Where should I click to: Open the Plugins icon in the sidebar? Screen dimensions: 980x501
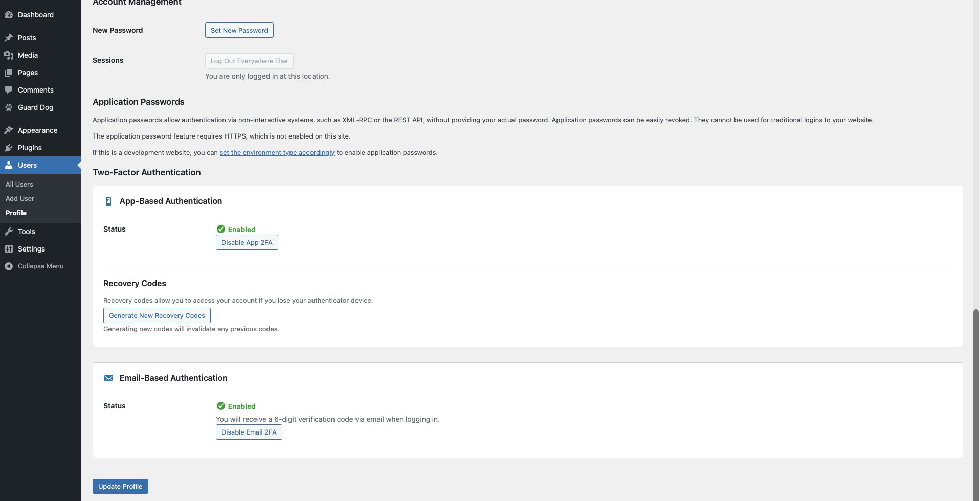point(8,147)
